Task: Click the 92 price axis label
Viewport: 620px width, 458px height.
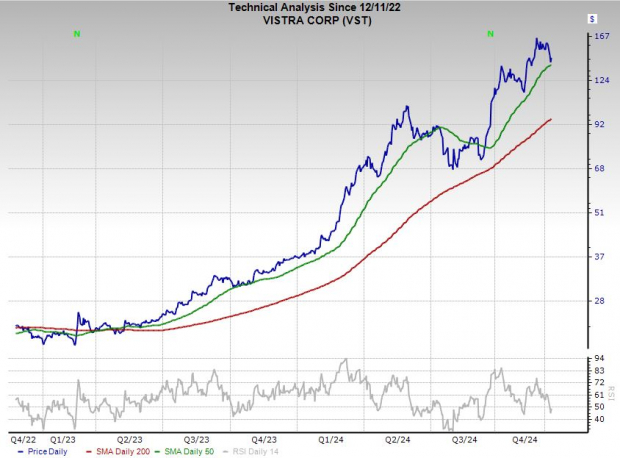Action: (599, 124)
